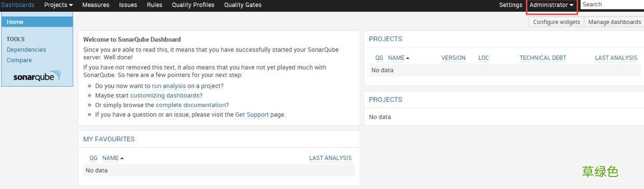Open the Projects dropdown menu
Screen dimensions: 644x189
click(x=58, y=5)
